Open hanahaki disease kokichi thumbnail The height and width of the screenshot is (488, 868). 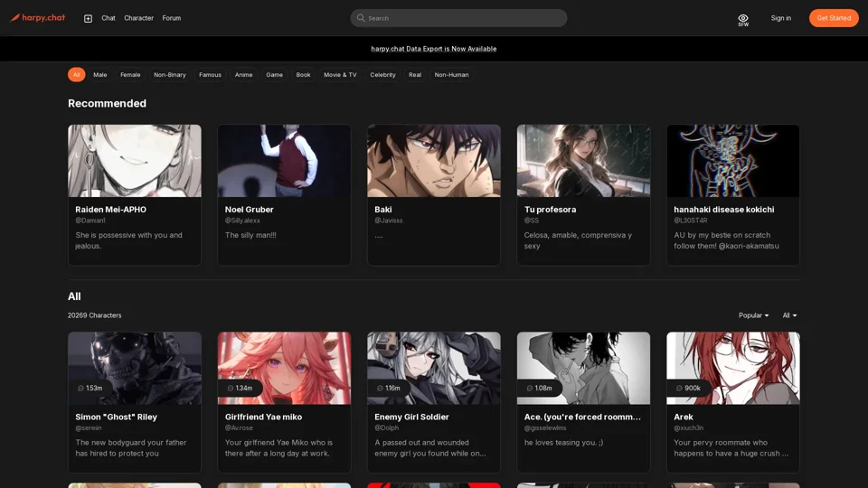[733, 161]
